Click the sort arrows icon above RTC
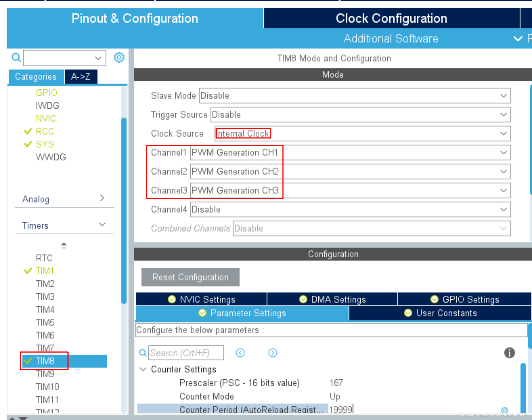The width and height of the screenshot is (532, 420). click(x=64, y=246)
